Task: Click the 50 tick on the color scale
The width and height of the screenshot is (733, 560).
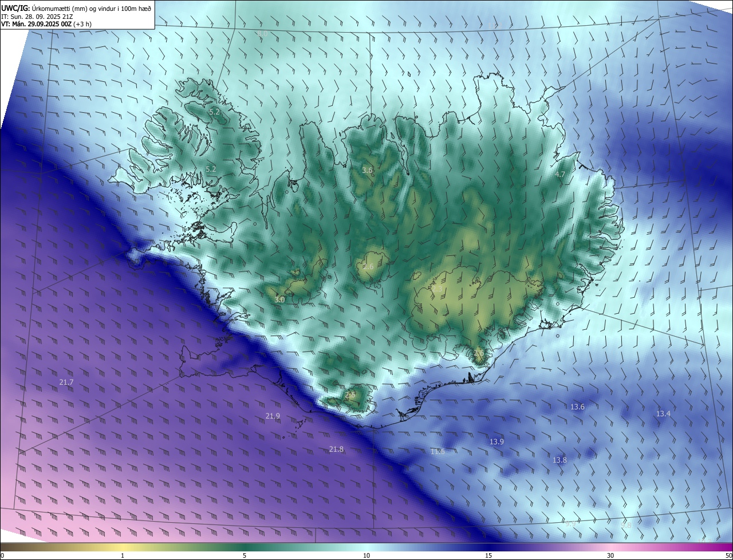Action: (x=728, y=555)
